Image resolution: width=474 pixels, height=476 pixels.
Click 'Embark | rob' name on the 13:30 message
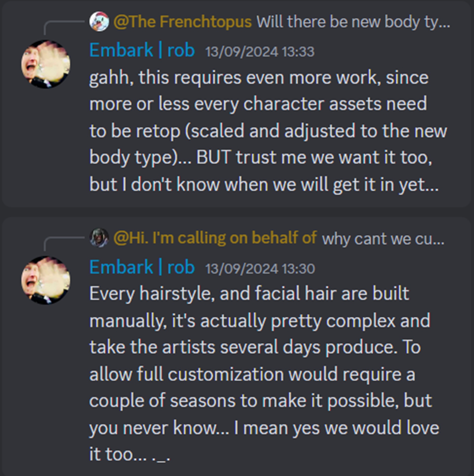coord(142,267)
